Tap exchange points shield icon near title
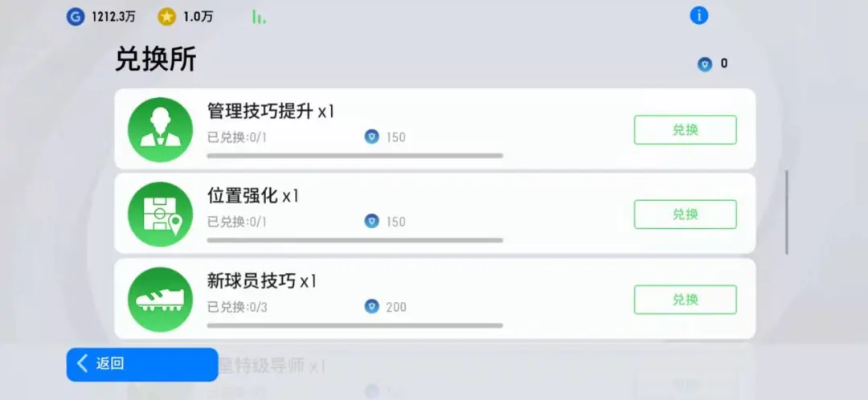The width and height of the screenshot is (868, 400). pyautogui.click(x=705, y=64)
